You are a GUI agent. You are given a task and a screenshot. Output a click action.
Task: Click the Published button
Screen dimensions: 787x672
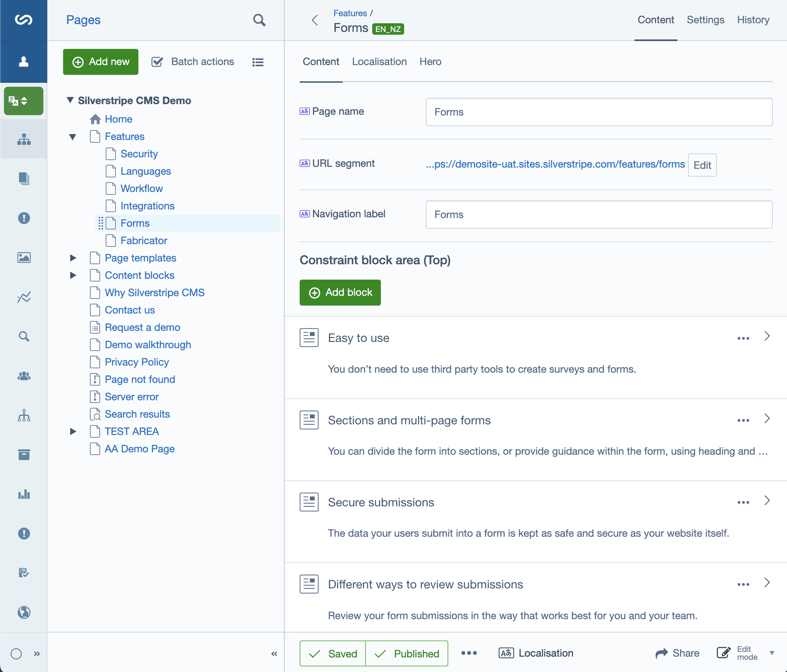pyautogui.click(x=407, y=653)
